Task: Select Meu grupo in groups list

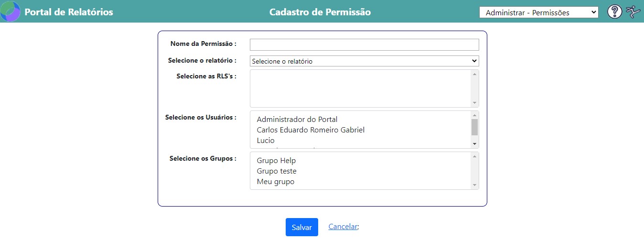Action: point(275,182)
